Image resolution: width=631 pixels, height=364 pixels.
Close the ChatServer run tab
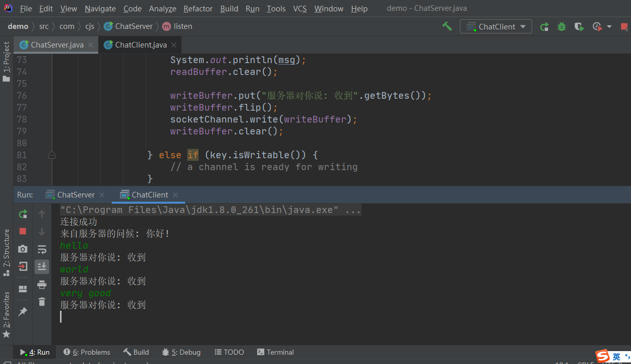point(102,195)
